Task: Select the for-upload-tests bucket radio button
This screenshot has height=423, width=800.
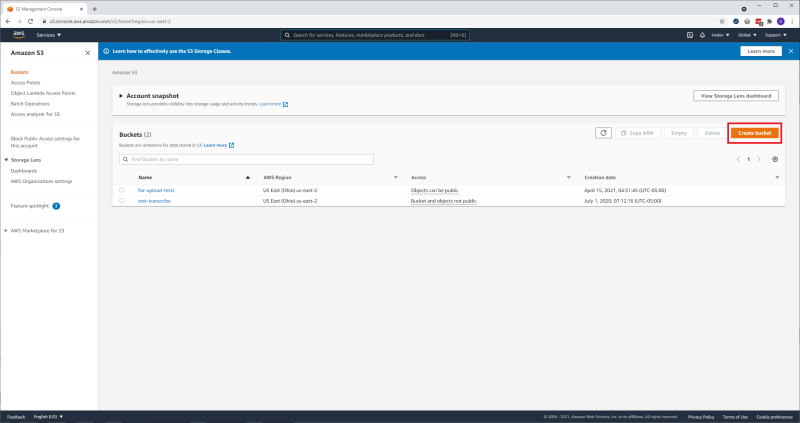Action: tap(121, 190)
